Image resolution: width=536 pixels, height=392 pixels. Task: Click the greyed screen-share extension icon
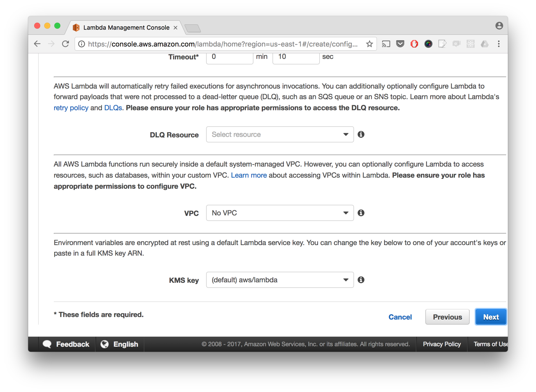coord(456,44)
